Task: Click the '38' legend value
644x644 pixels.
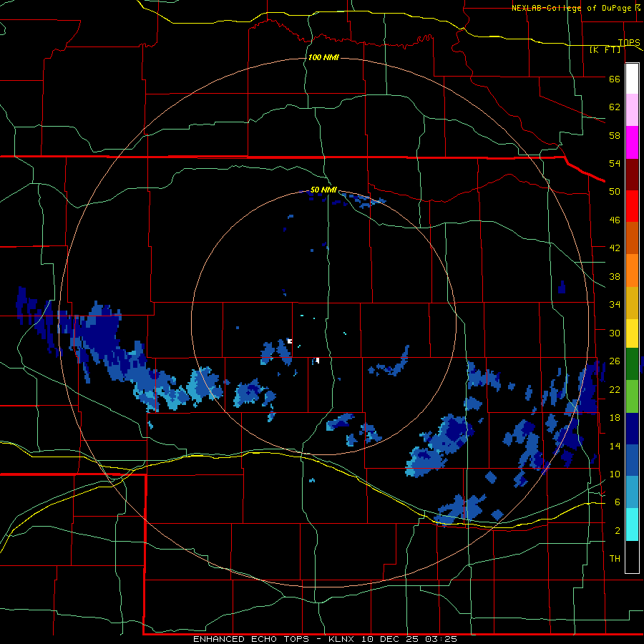Action: (x=615, y=276)
